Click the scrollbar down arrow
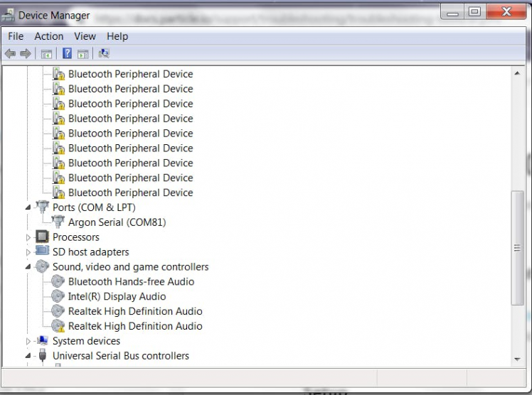 (x=517, y=359)
